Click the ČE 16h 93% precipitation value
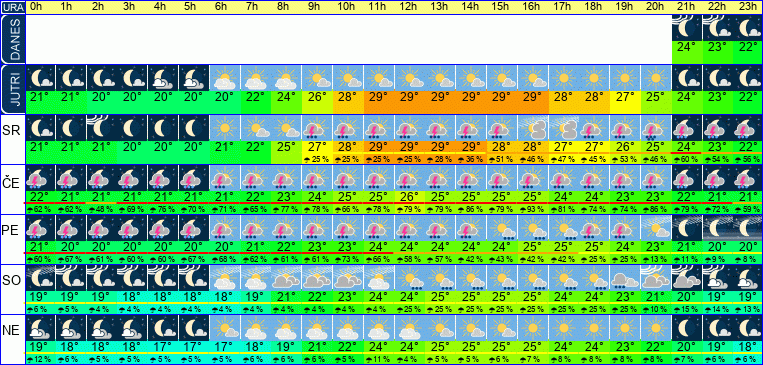The image size is (763, 365). pyautogui.click(x=532, y=209)
